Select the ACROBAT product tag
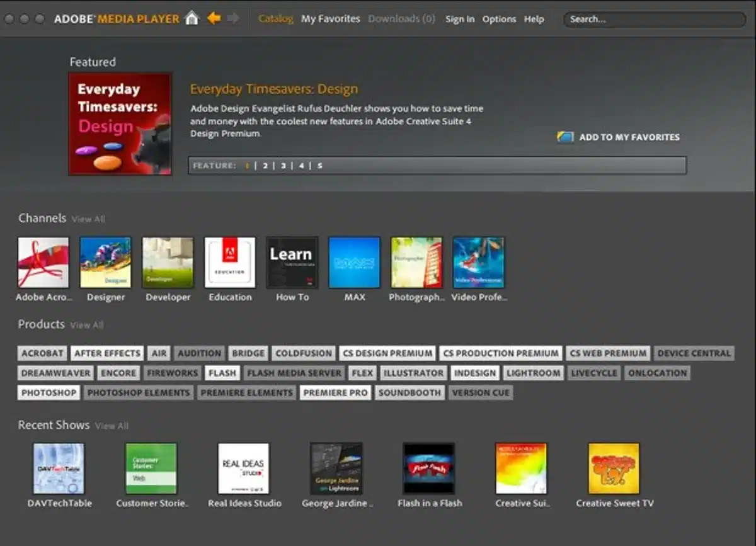 pos(42,353)
